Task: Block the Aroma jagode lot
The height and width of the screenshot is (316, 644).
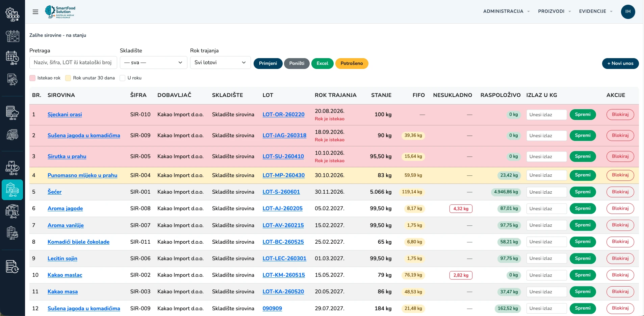Action: [x=620, y=209]
